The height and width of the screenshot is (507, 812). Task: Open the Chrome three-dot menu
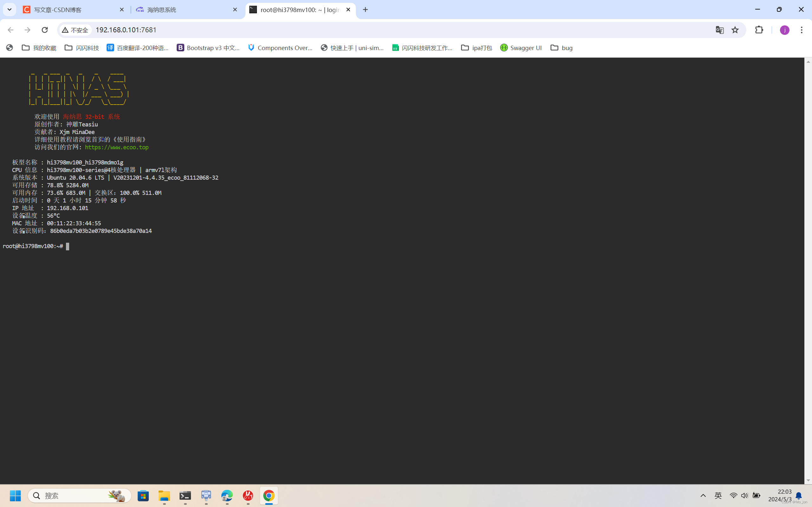pos(802,30)
